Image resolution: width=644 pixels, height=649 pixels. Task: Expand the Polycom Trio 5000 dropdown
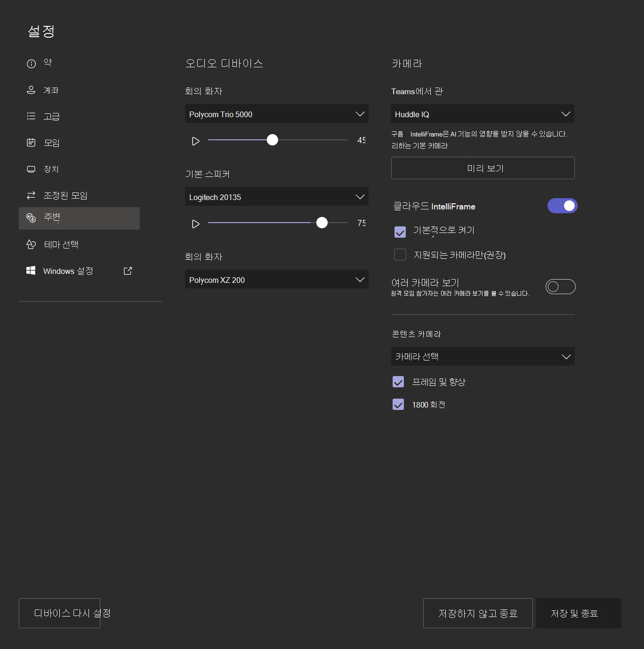pos(277,114)
